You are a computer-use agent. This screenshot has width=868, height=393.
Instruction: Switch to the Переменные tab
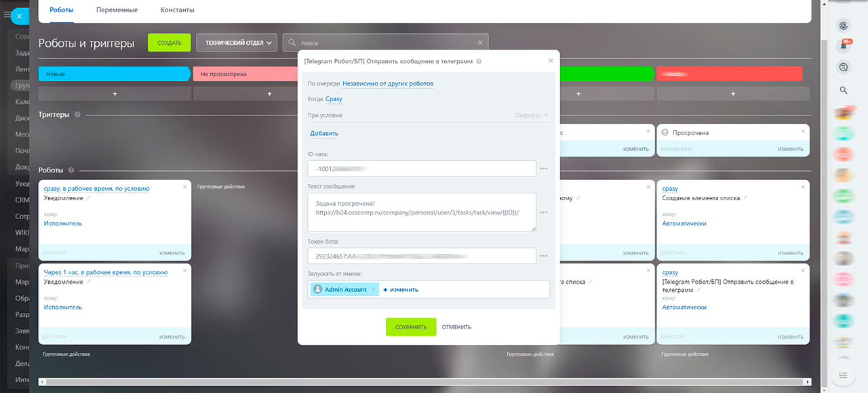tap(117, 10)
